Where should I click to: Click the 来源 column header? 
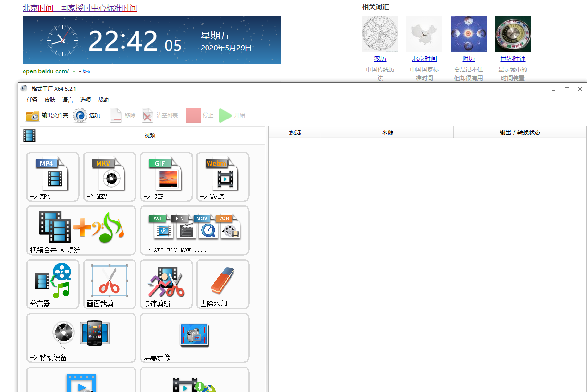point(388,132)
